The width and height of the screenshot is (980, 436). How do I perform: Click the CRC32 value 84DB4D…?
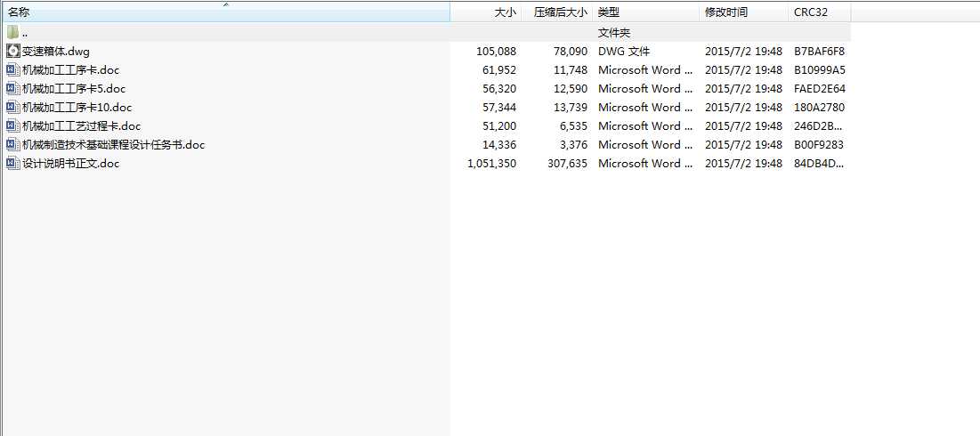(x=819, y=164)
